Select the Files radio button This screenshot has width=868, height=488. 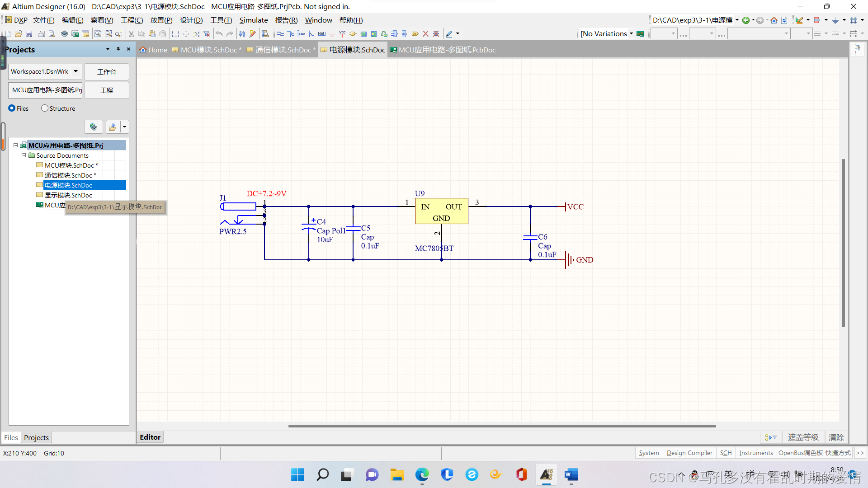tap(12, 108)
